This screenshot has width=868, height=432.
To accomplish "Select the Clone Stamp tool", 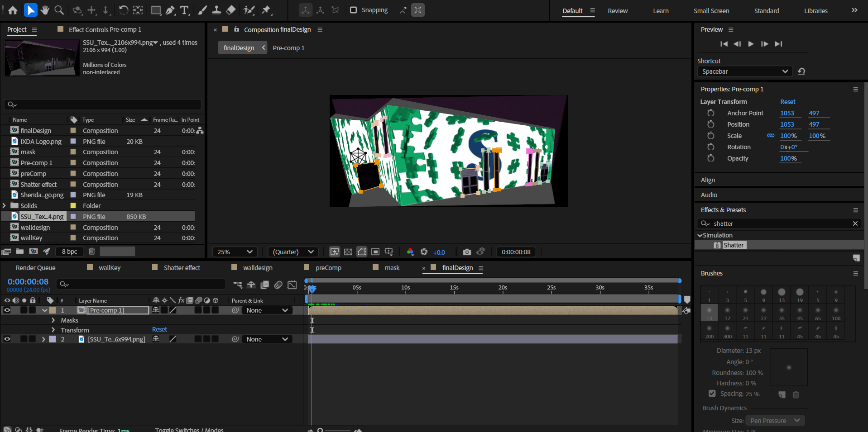I will point(217,10).
